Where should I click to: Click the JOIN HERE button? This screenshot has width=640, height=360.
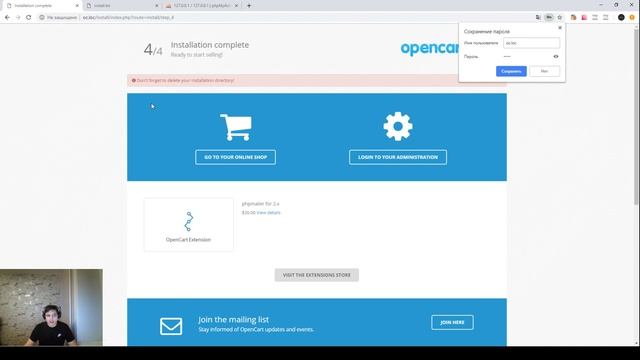452,322
